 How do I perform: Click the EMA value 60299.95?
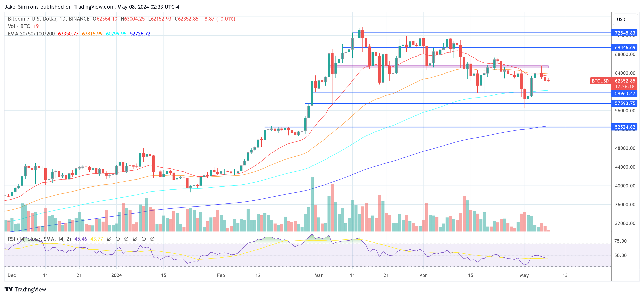[116, 34]
